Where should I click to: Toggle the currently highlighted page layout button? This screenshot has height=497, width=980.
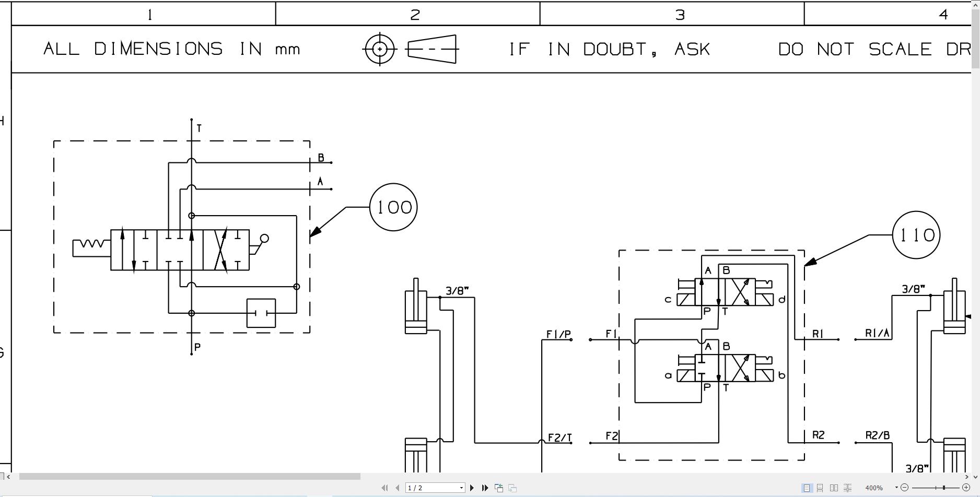coord(807,488)
